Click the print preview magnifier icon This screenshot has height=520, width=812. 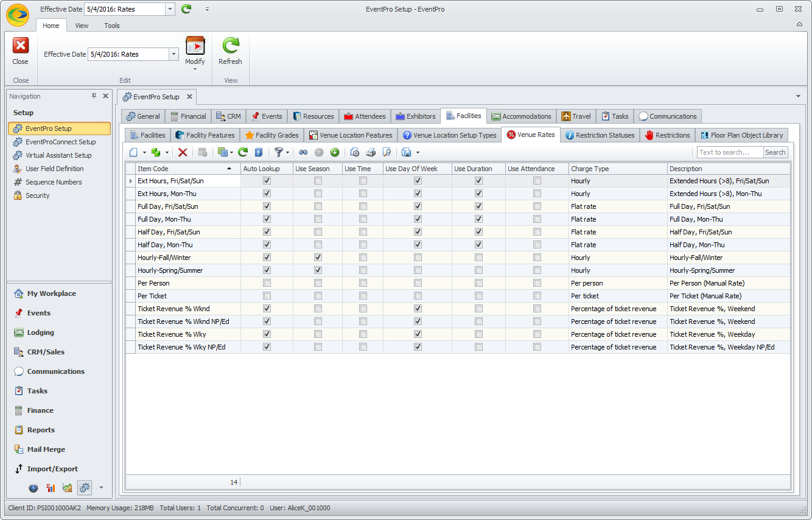pos(386,152)
